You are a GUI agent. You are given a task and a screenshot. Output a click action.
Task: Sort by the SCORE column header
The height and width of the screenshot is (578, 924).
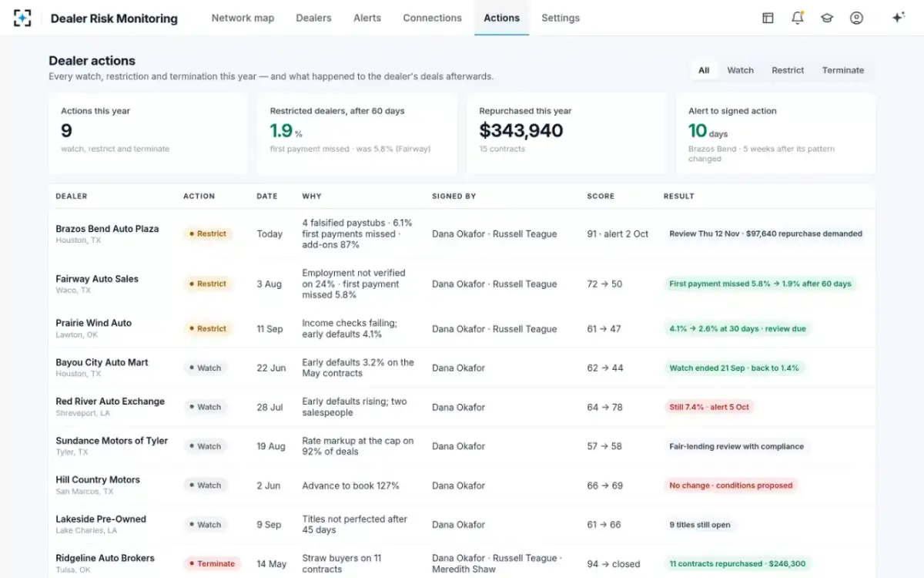point(601,197)
